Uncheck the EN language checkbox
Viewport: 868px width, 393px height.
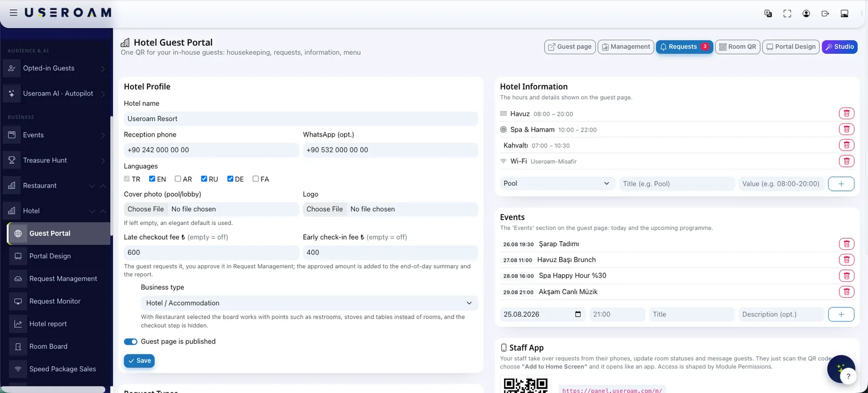(x=152, y=179)
